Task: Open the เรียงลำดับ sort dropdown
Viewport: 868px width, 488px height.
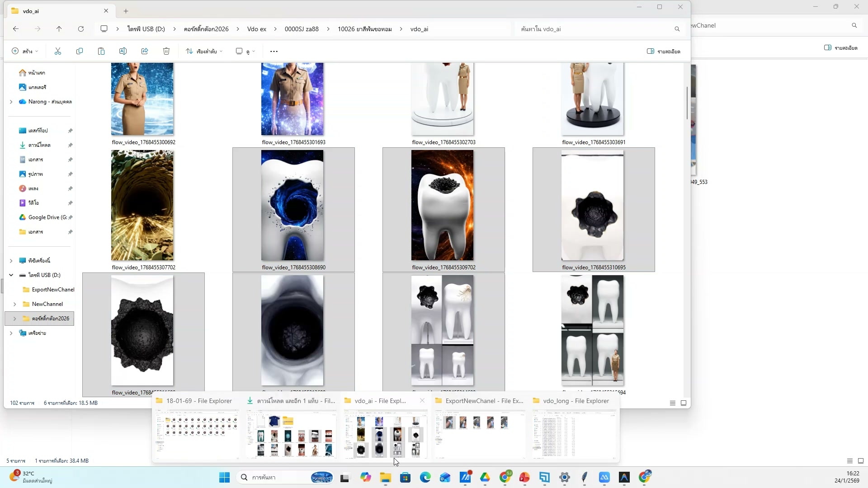Action: [204, 51]
